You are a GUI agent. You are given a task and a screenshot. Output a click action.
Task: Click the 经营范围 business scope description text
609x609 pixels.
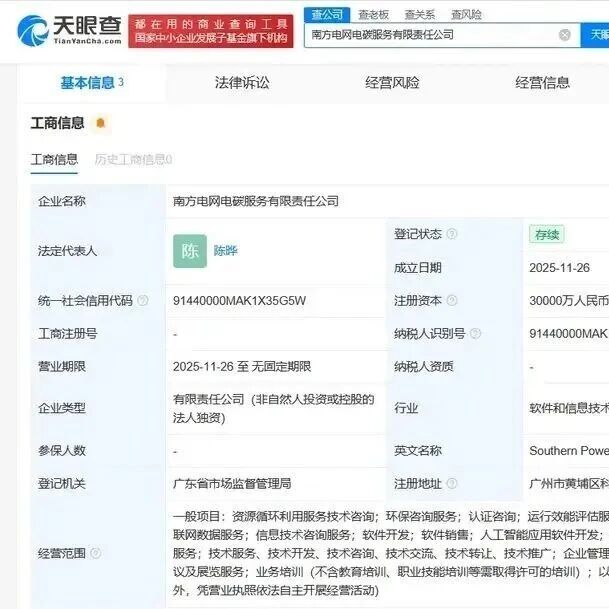coord(391,553)
